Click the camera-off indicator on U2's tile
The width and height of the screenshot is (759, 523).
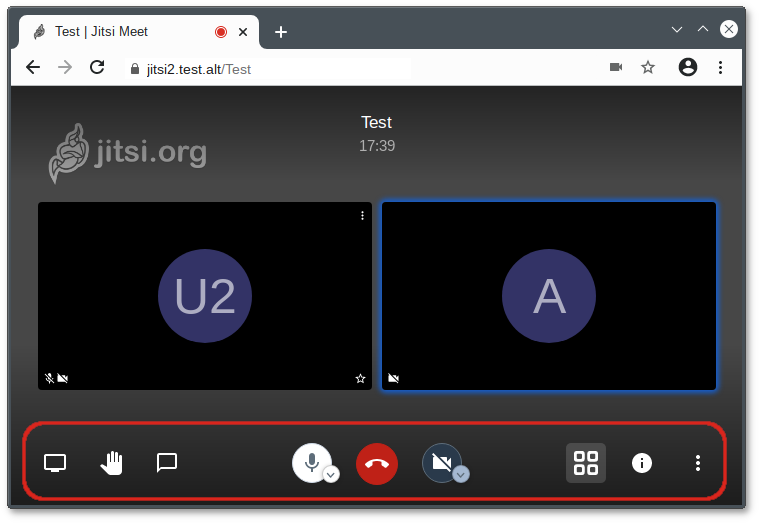[x=62, y=378]
